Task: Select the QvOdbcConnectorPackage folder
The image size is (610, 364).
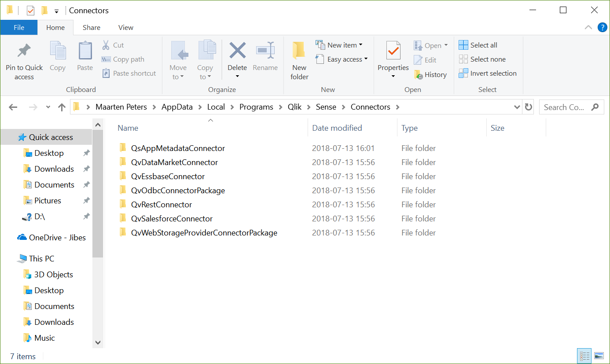Action: tap(172, 190)
